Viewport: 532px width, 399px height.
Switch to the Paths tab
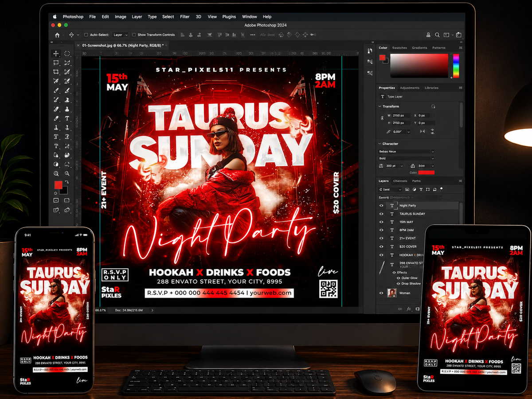click(x=416, y=181)
